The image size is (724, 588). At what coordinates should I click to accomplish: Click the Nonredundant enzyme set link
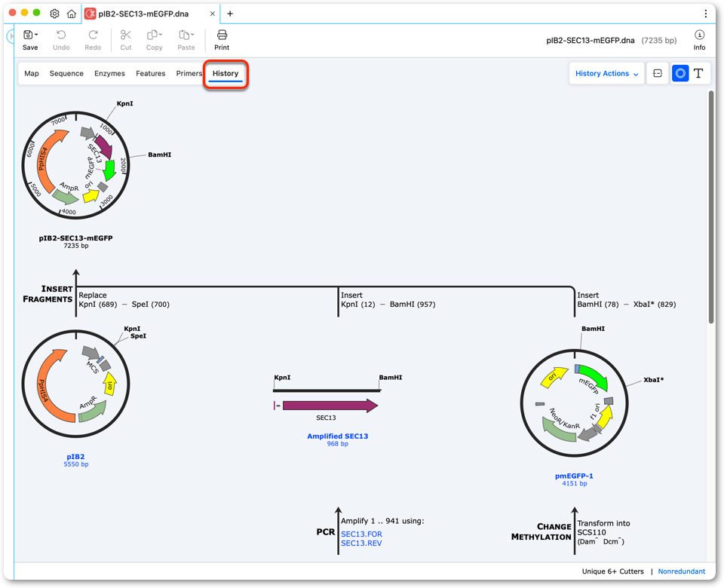[x=682, y=571]
